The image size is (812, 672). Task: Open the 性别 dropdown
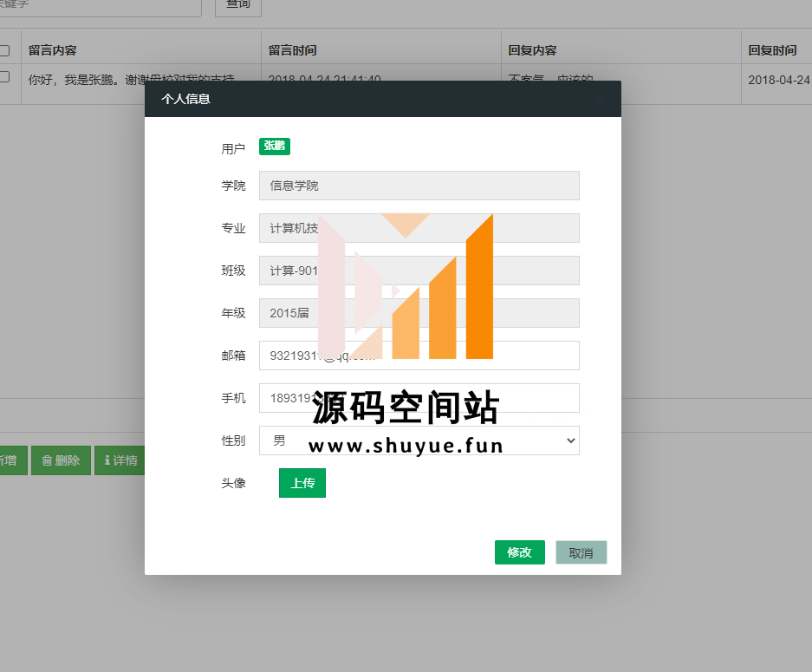[x=419, y=440]
